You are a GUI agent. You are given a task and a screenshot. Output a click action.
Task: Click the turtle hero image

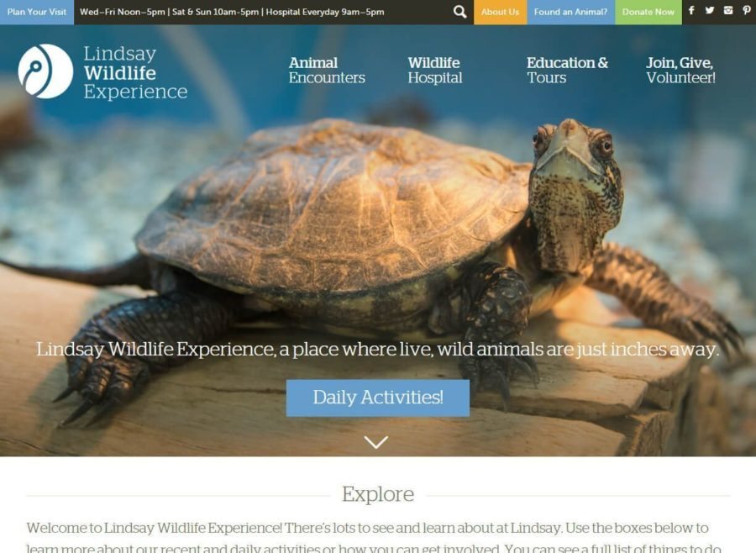point(377,240)
